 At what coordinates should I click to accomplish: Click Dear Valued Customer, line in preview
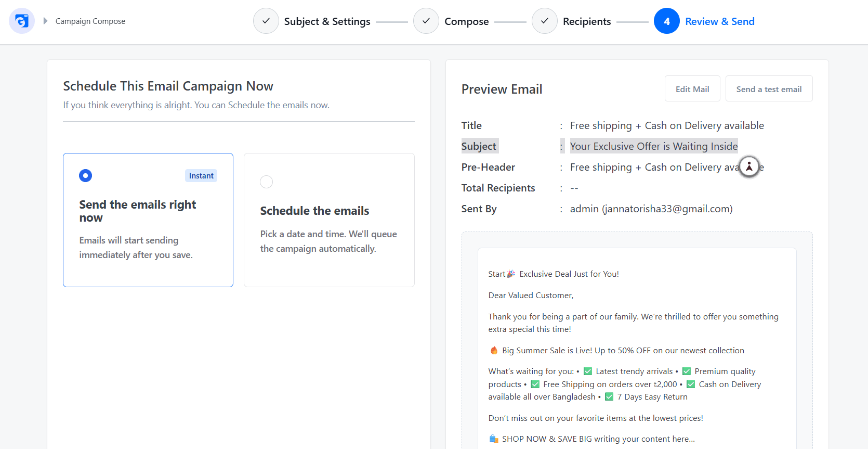tap(531, 295)
